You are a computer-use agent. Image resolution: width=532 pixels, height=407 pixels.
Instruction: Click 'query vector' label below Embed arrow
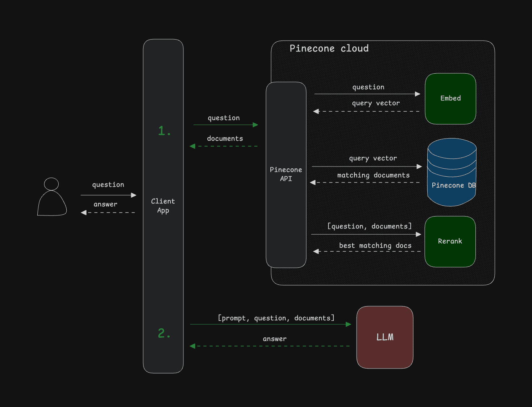376,103
